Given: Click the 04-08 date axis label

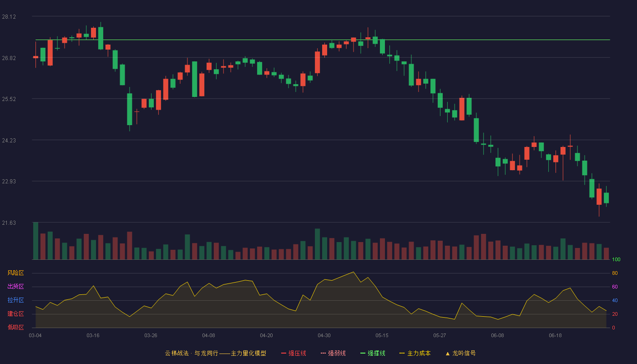Looking at the screenshot, I should click(x=208, y=335).
